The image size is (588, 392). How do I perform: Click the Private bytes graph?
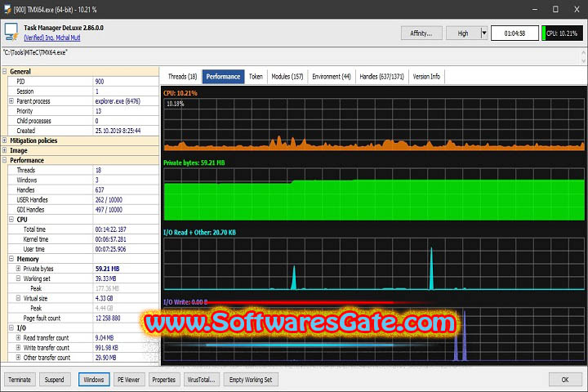click(374, 194)
